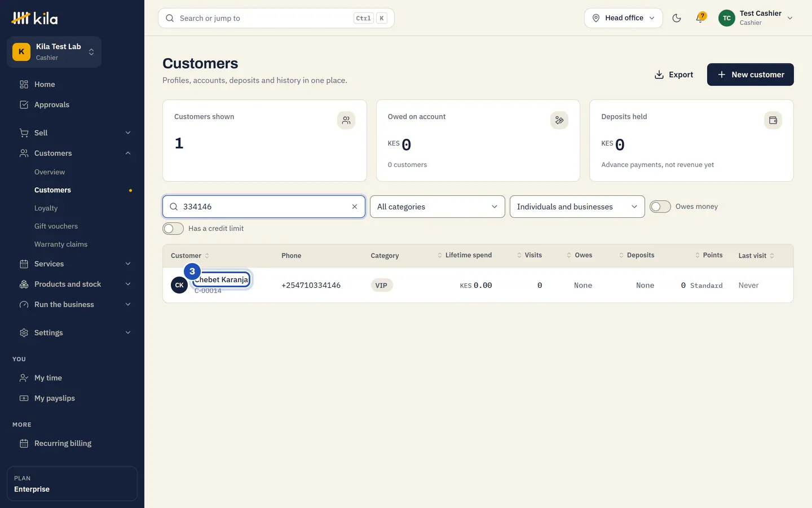The image size is (812, 508).
Task: Open the Loyalty subpage
Action: [x=46, y=208]
